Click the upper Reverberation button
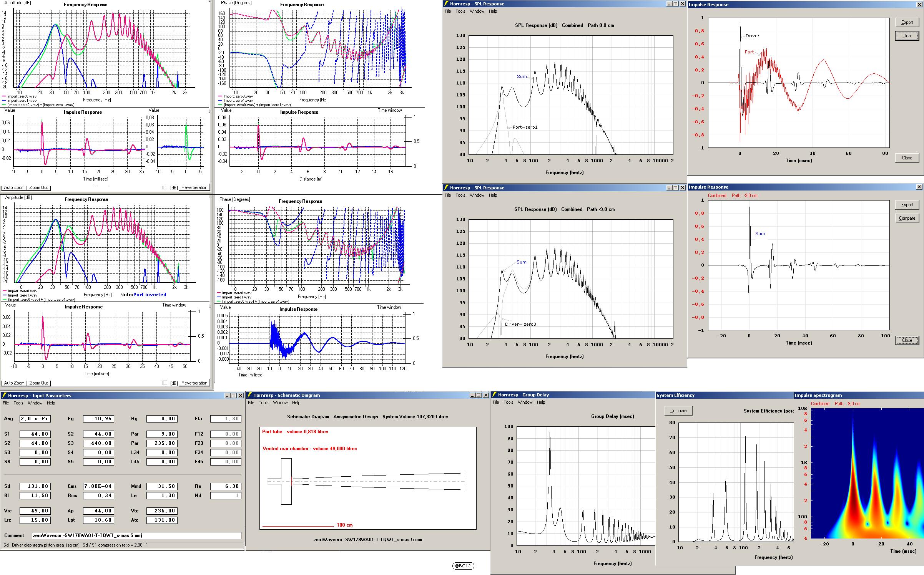 click(194, 187)
